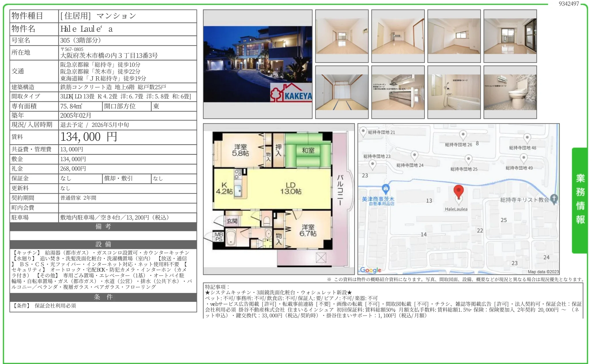Click the 保証会社利用必須 condition text

[55, 306]
